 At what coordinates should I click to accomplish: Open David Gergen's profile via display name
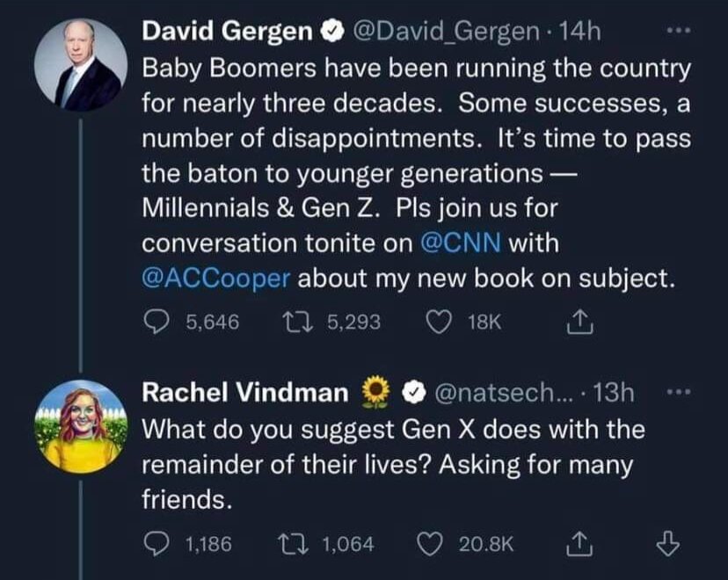tap(227, 33)
